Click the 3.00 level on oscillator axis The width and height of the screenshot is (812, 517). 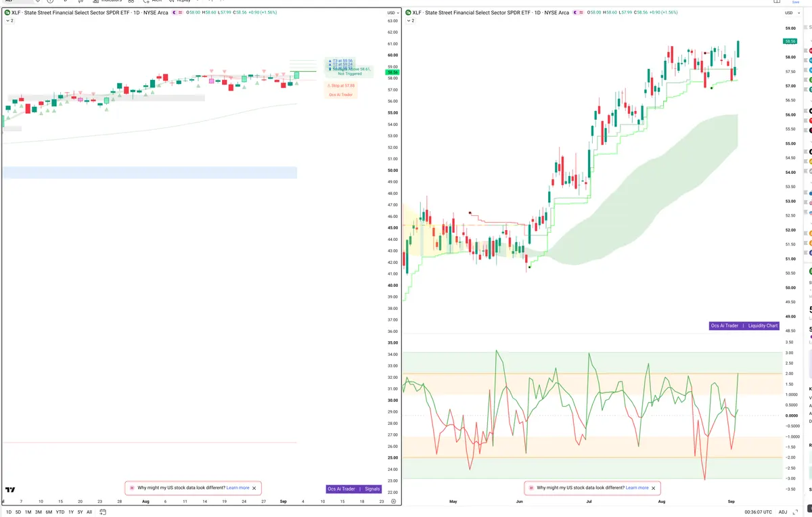pyautogui.click(x=789, y=353)
